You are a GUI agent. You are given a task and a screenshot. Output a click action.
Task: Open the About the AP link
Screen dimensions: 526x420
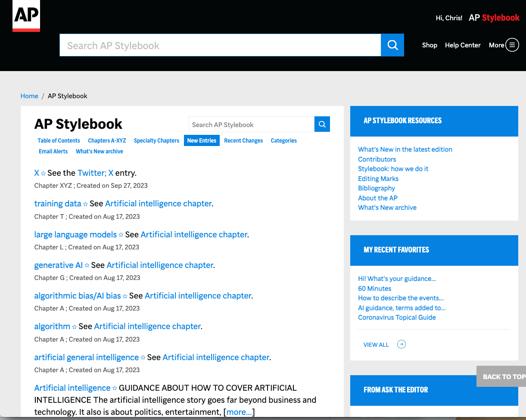(x=378, y=198)
